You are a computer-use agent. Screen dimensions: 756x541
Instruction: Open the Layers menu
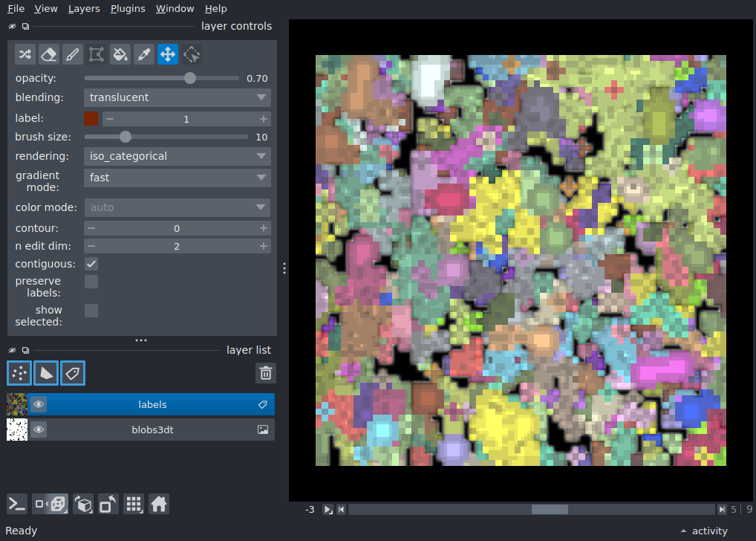tap(84, 9)
